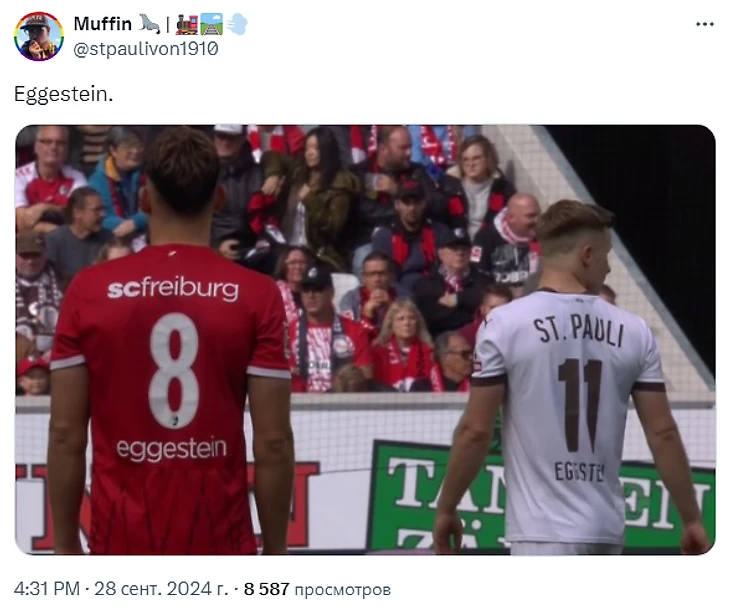Open Muffin's profile avatar picture

39,36
